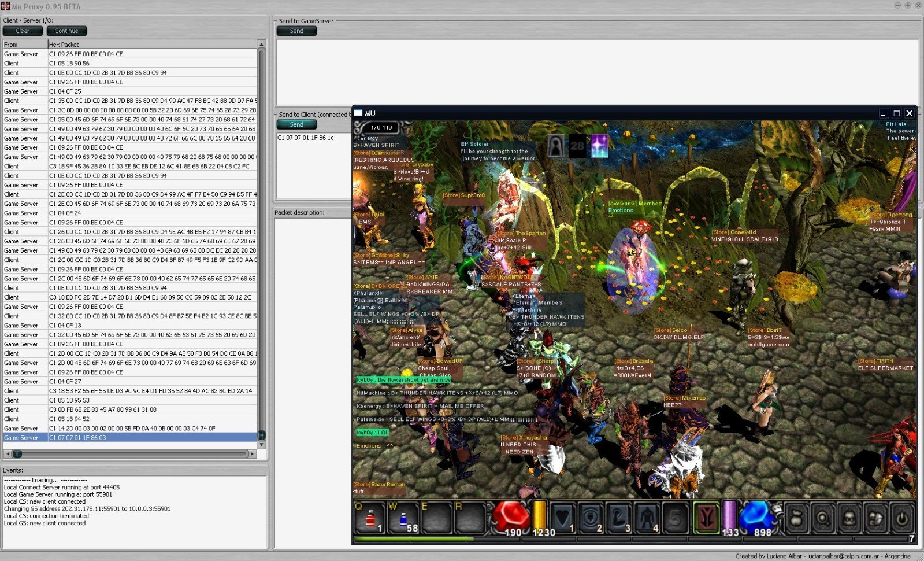Click the power button in MU game bar
The height and width of the screenshot is (561, 924).
tap(902, 517)
